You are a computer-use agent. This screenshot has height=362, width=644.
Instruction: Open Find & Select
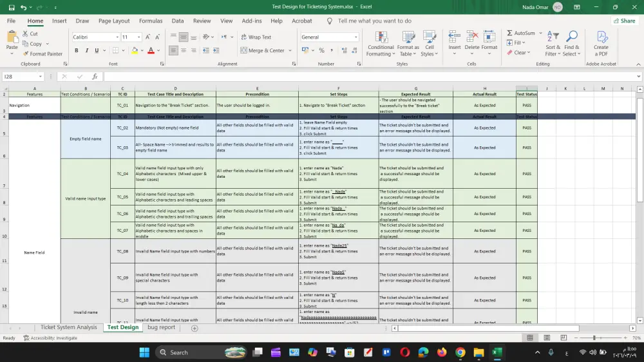click(x=571, y=44)
